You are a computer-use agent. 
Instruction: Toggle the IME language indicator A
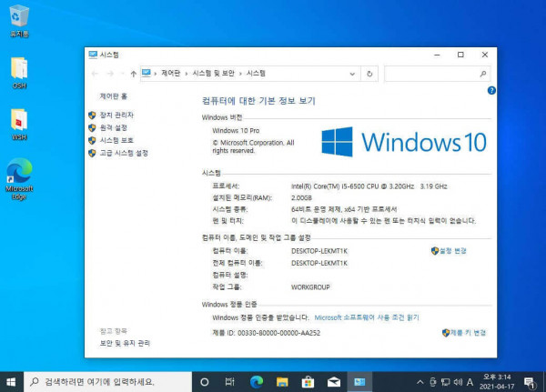(x=470, y=382)
